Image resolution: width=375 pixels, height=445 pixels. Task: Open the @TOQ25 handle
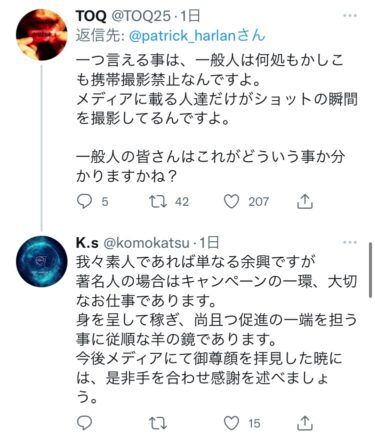142,16
